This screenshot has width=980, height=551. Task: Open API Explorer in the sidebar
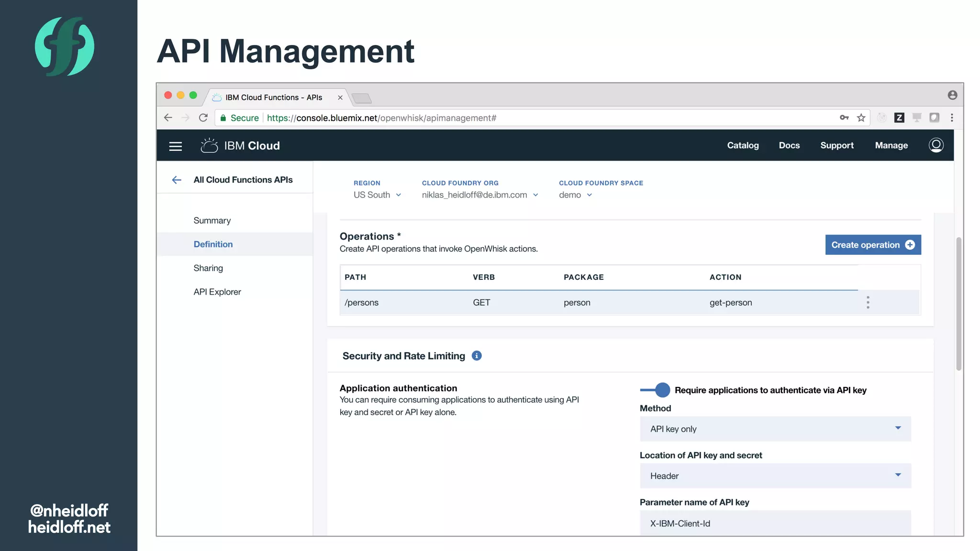click(217, 292)
